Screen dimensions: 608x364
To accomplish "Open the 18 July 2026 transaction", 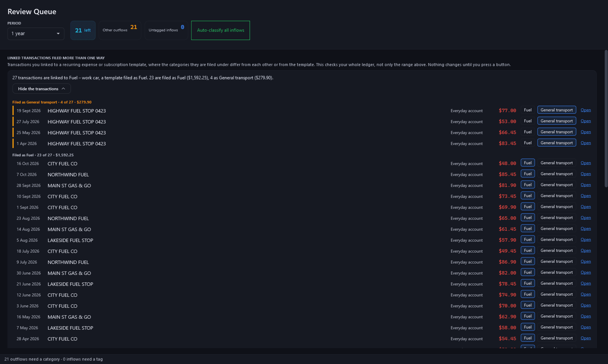I will pos(586,251).
